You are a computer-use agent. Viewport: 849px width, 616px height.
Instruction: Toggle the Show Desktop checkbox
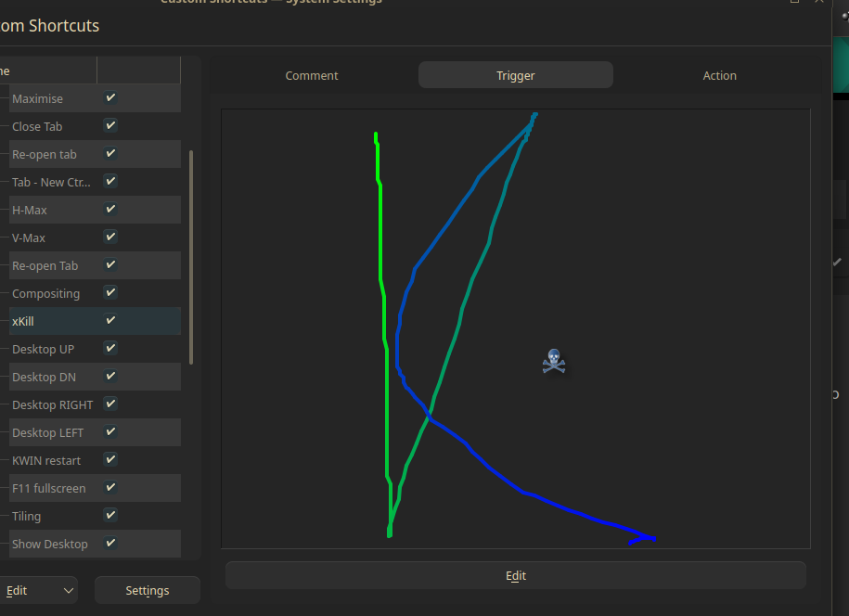110,543
